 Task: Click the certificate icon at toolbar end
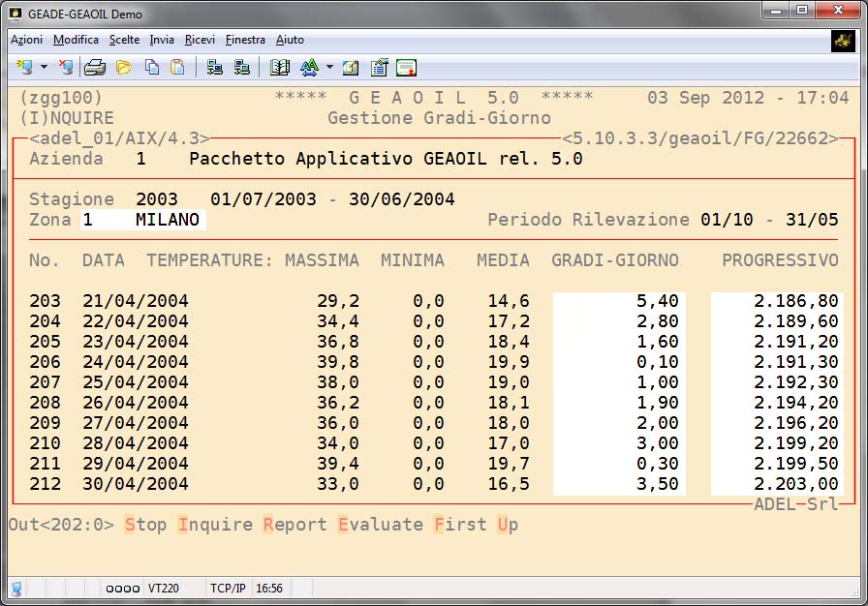pos(406,68)
